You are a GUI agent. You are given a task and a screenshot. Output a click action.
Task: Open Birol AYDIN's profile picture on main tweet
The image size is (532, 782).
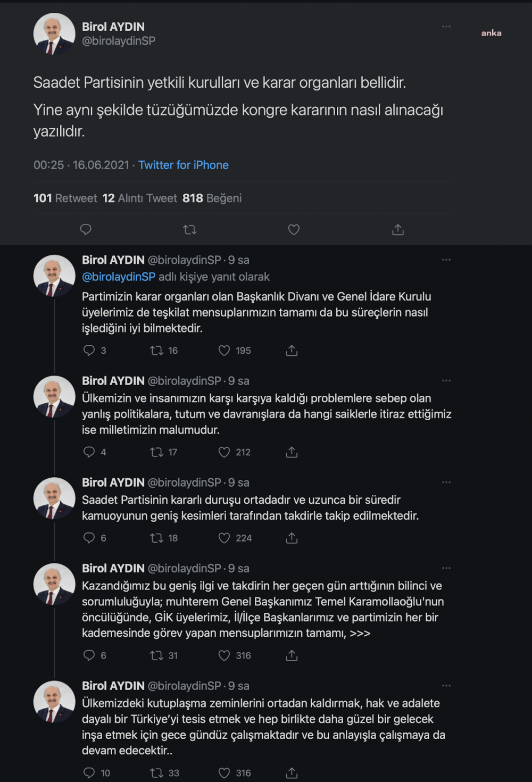pos(54,34)
